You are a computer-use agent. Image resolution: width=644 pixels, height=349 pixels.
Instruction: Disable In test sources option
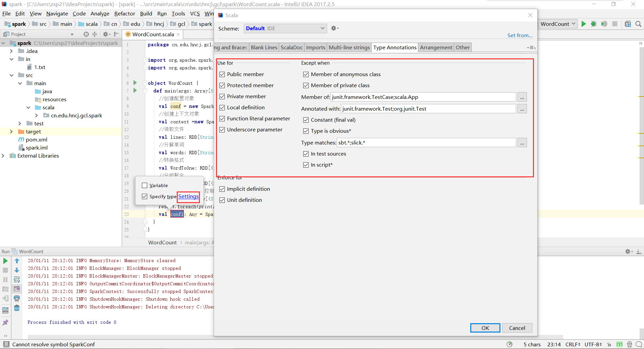[306, 154]
